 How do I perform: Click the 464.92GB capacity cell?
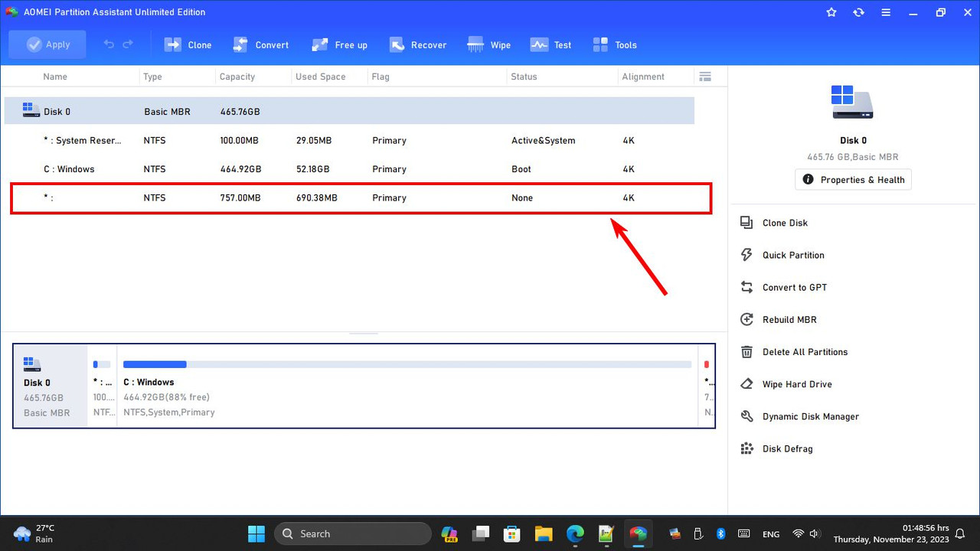tap(240, 169)
